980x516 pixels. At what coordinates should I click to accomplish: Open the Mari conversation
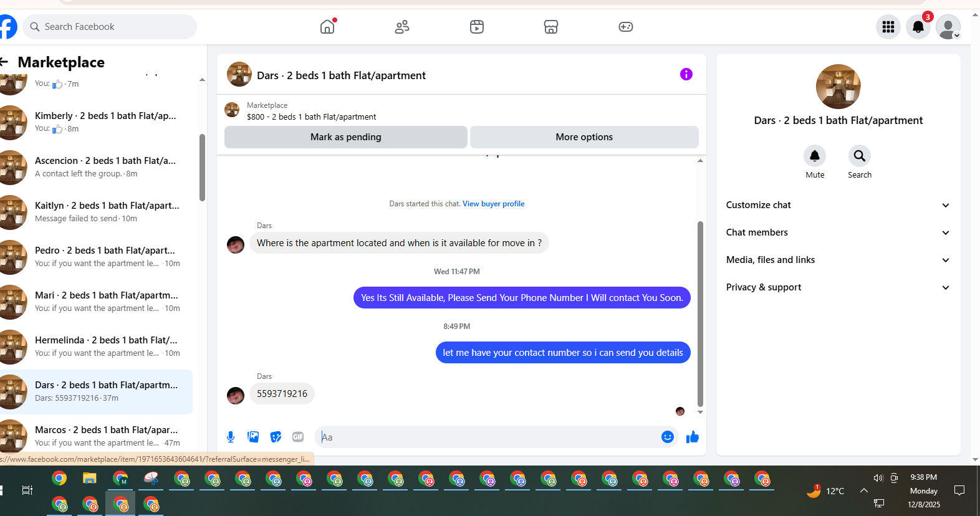tap(97, 302)
